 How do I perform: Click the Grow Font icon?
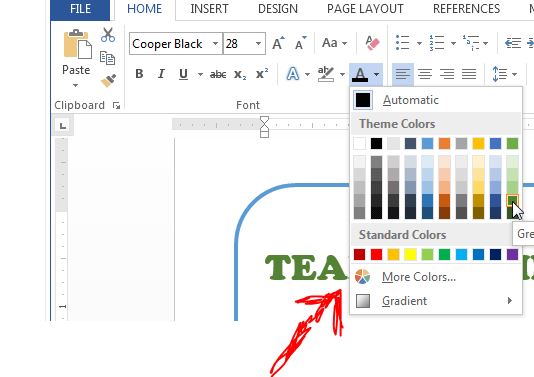[278, 43]
